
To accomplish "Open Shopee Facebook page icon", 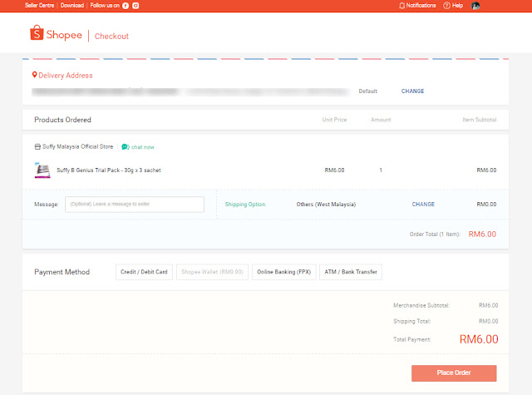I will (126, 6).
